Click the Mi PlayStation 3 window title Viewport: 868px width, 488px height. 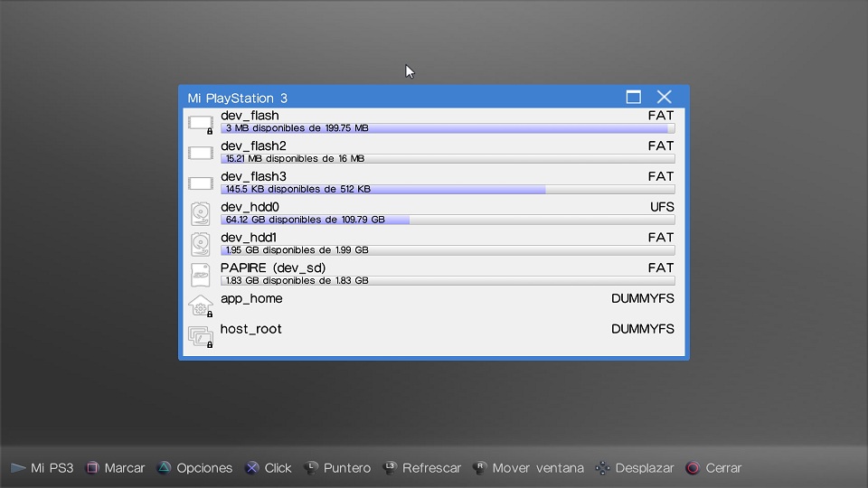click(x=238, y=99)
